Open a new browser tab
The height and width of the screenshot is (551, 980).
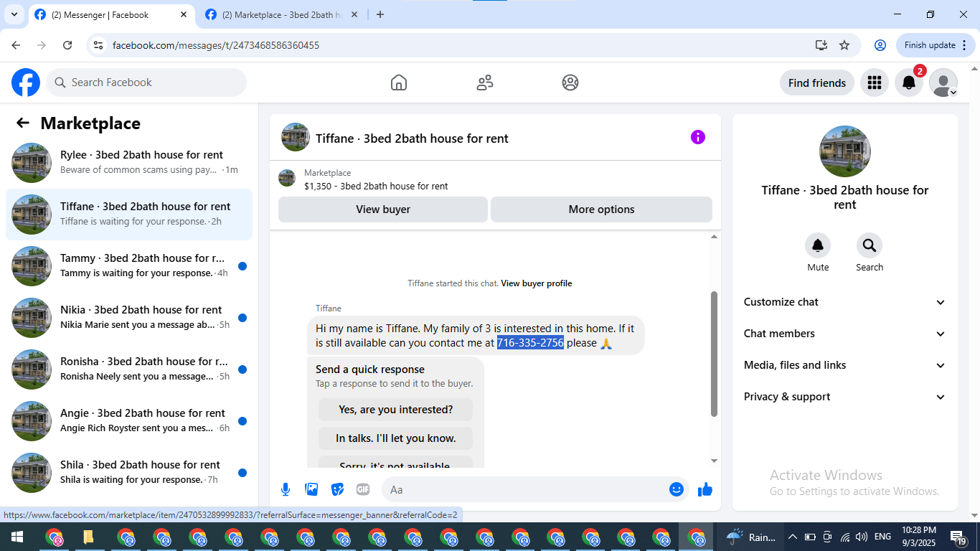(380, 14)
